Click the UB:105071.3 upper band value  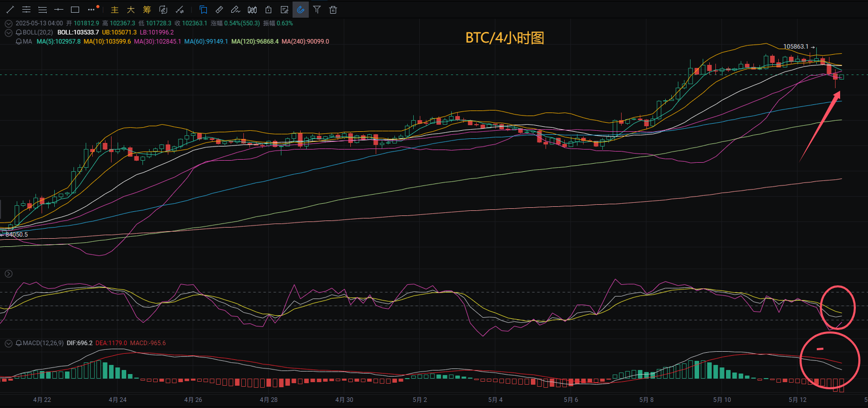click(x=119, y=32)
